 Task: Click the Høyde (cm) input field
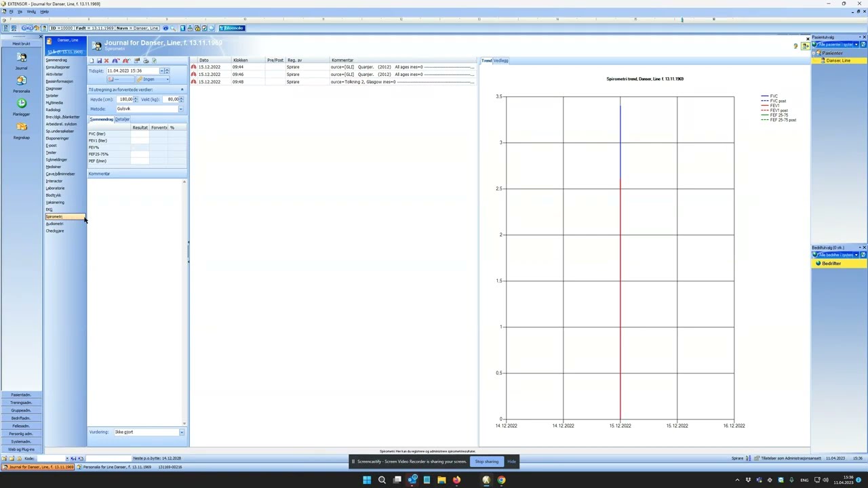[x=125, y=100]
